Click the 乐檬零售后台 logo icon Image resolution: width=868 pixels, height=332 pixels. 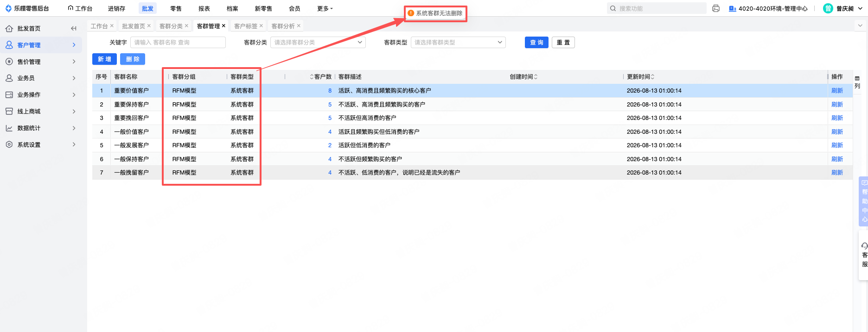pos(8,8)
